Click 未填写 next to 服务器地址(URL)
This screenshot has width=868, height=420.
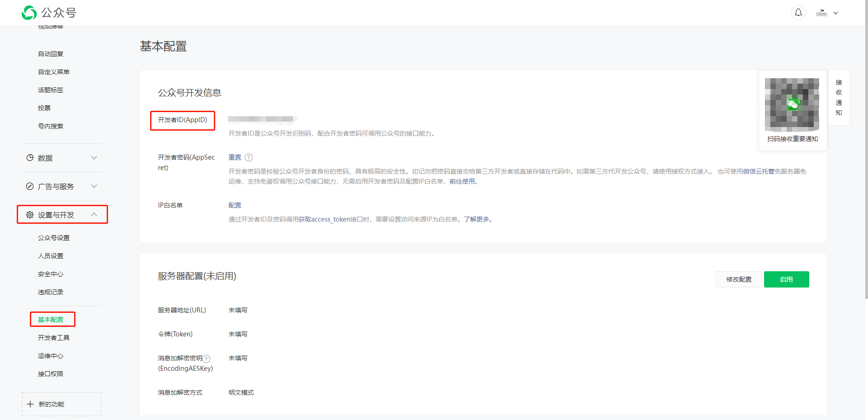pyautogui.click(x=238, y=310)
